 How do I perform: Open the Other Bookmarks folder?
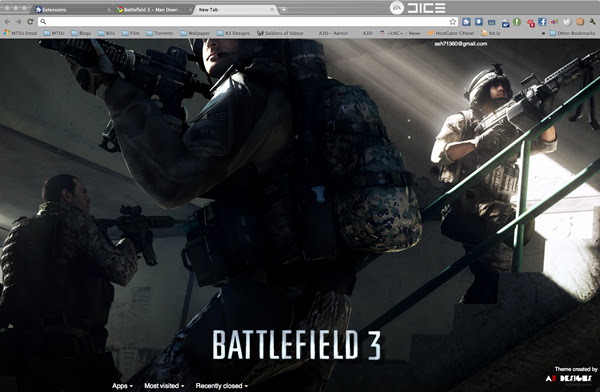(572, 33)
